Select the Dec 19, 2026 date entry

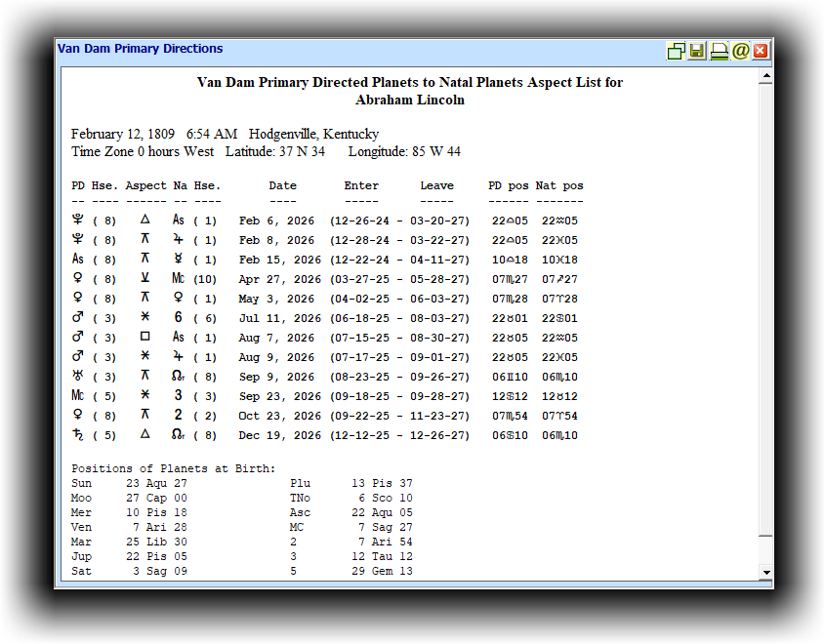pyautogui.click(x=280, y=435)
